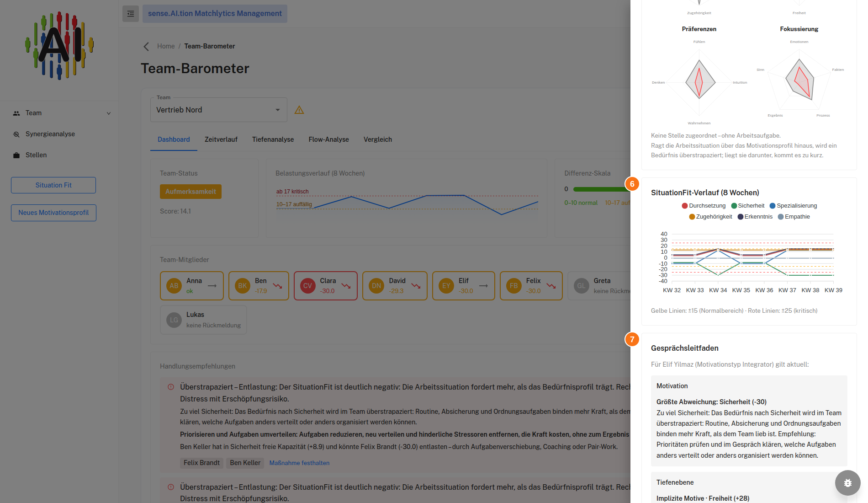Click the warning triangle next to team selector
This screenshot has width=868, height=503.
(299, 110)
